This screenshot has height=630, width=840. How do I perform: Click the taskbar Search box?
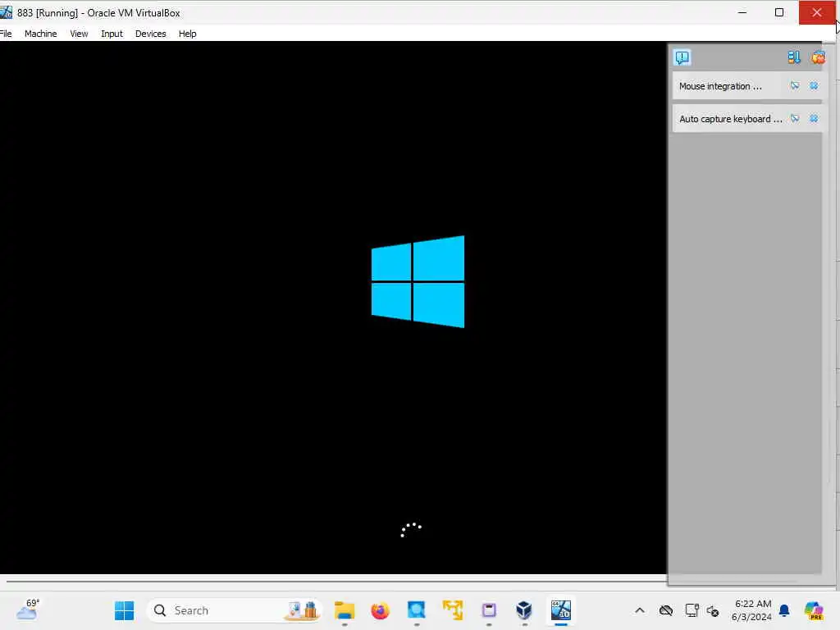point(235,610)
